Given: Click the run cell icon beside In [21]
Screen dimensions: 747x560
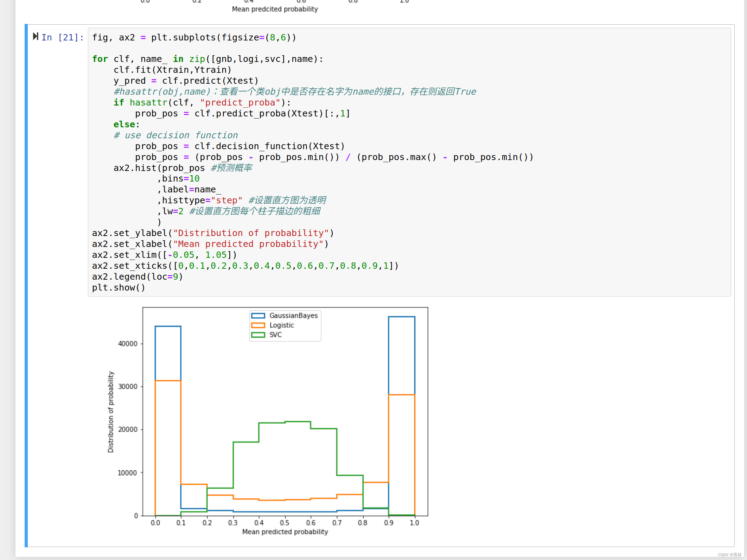Looking at the screenshot, I should (x=36, y=37).
